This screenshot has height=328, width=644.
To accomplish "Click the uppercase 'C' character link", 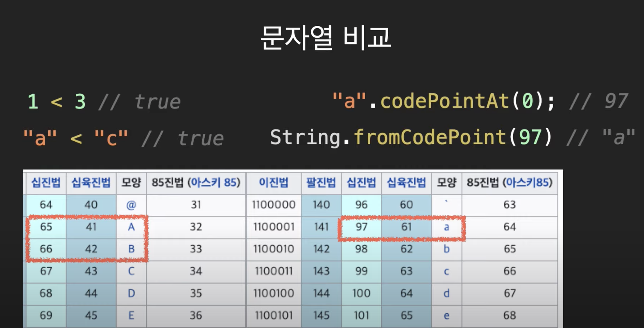I will coord(131,271).
